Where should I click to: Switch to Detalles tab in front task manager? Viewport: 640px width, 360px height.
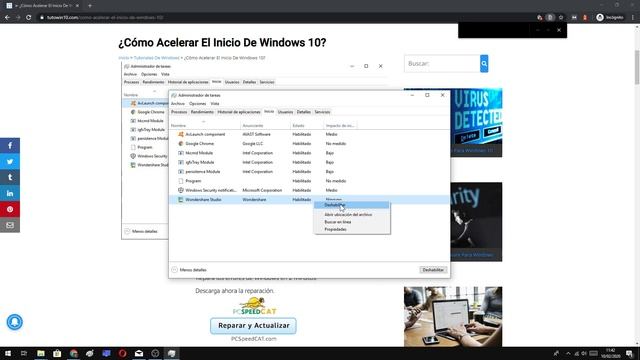(304, 112)
